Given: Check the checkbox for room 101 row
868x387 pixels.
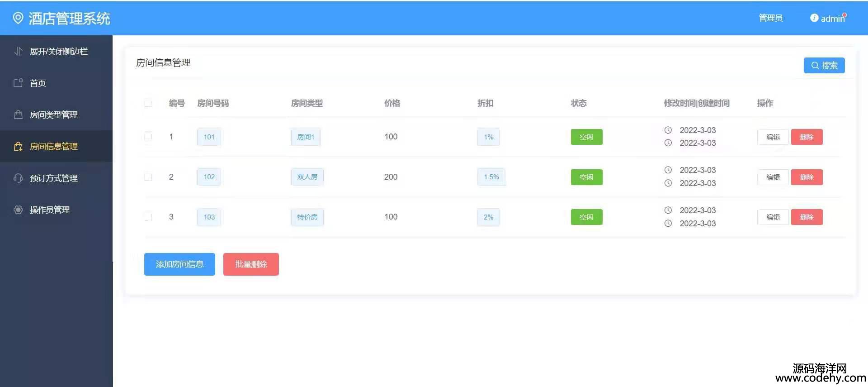Looking at the screenshot, I should (x=148, y=136).
